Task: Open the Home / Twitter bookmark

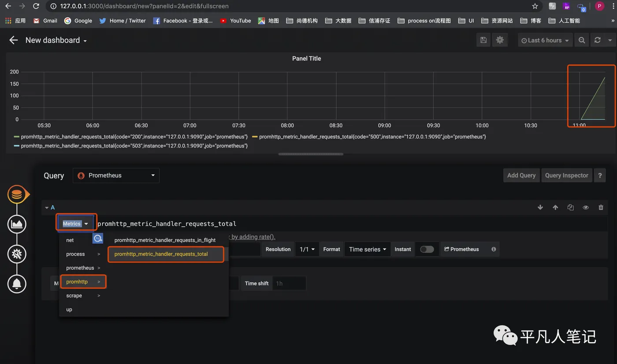Action: pyautogui.click(x=123, y=21)
